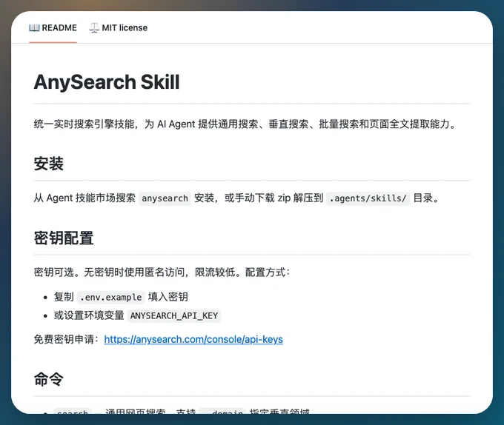Click the 填入密钥 text
The width and height of the screenshot is (504, 425).
pyautogui.click(x=168, y=297)
